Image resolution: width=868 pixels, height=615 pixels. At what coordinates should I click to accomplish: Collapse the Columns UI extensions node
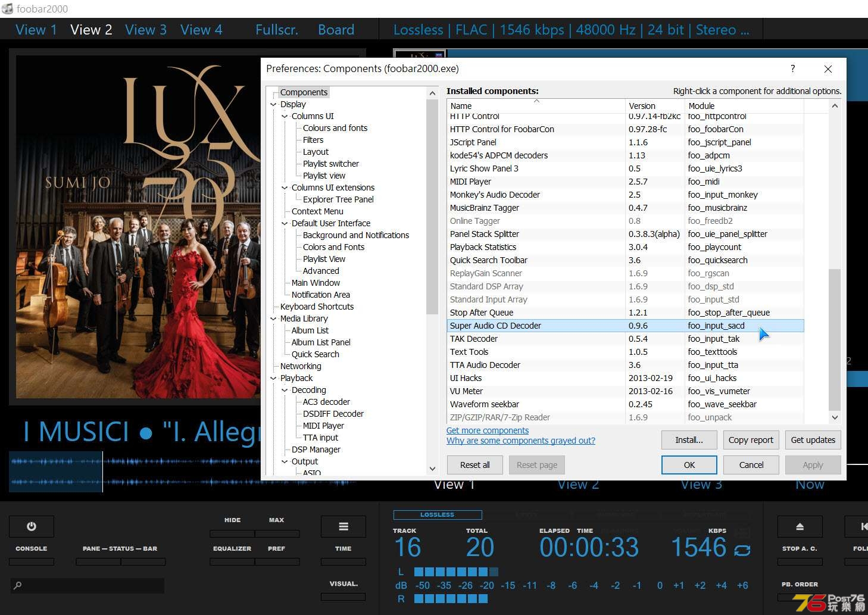[x=285, y=188]
